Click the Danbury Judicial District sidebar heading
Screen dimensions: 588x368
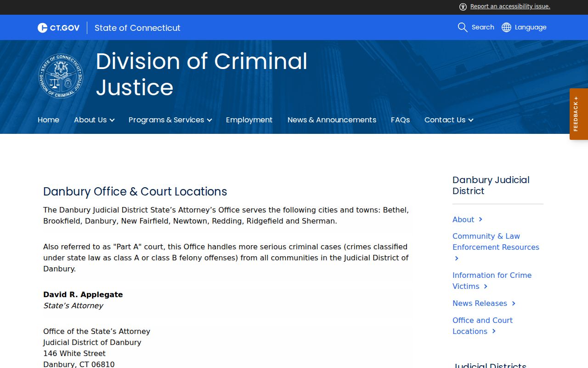(x=491, y=185)
